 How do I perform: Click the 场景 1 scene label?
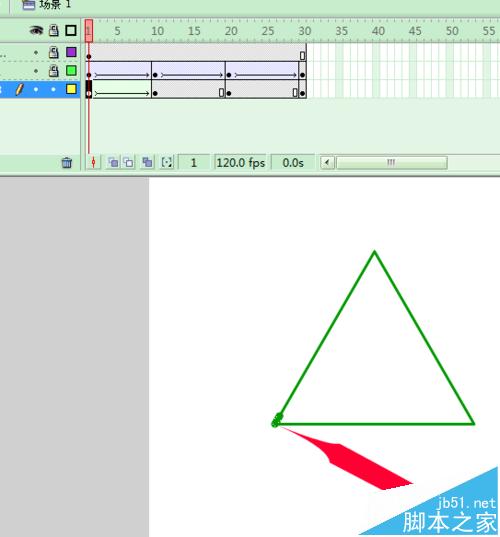55,4
